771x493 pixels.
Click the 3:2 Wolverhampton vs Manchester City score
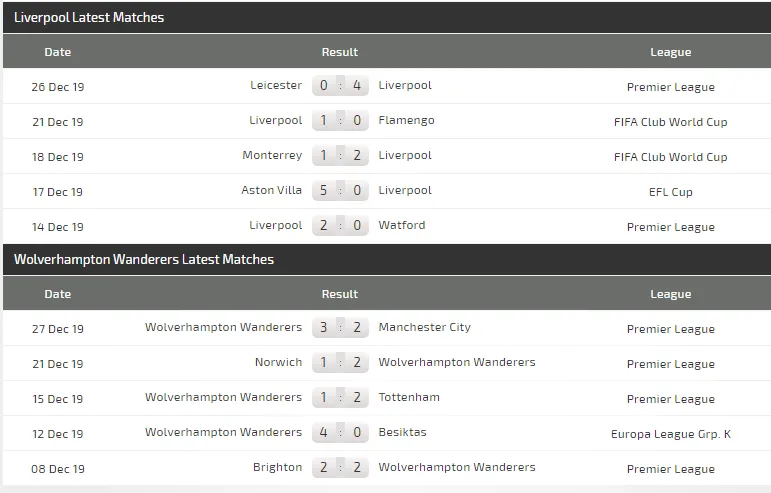(340, 328)
